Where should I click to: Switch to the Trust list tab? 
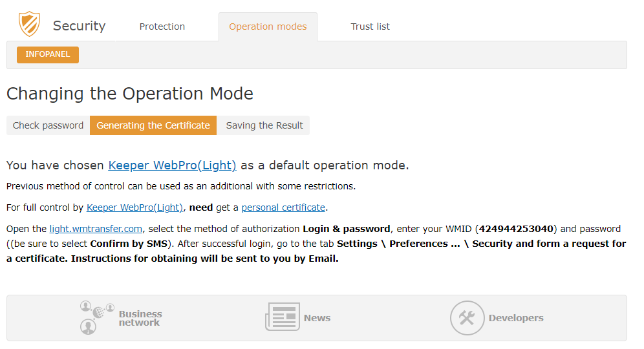point(370,26)
